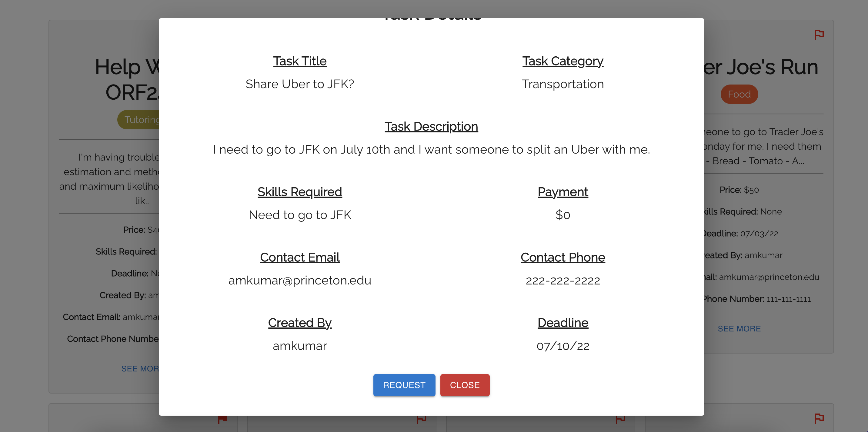Viewport: 868px width, 432px height.
Task: Open SEE MORE on the ORF tutoring card
Action: click(140, 369)
